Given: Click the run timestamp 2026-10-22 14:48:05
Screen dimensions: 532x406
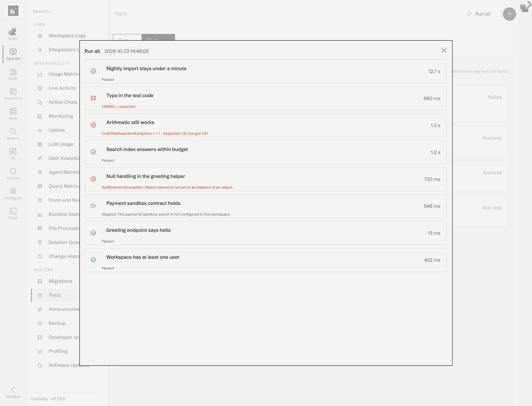Looking at the screenshot, I should tap(126, 51).
